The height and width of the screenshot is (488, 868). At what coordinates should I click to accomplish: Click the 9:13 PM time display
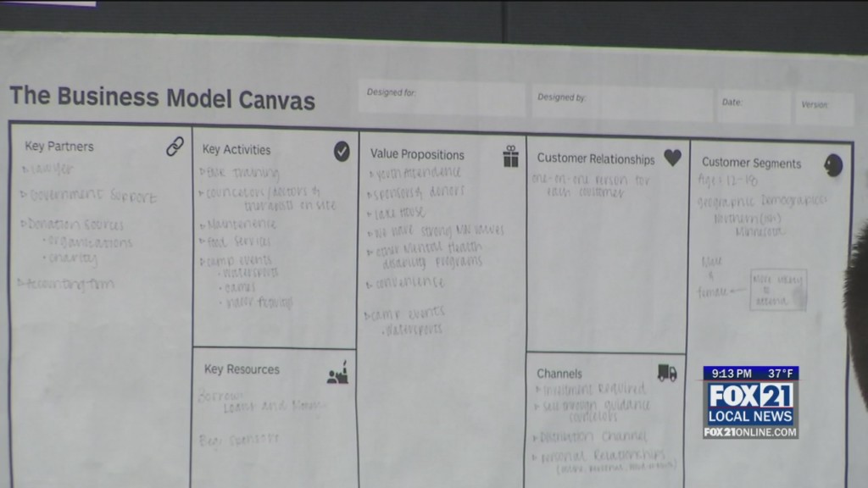click(731, 374)
